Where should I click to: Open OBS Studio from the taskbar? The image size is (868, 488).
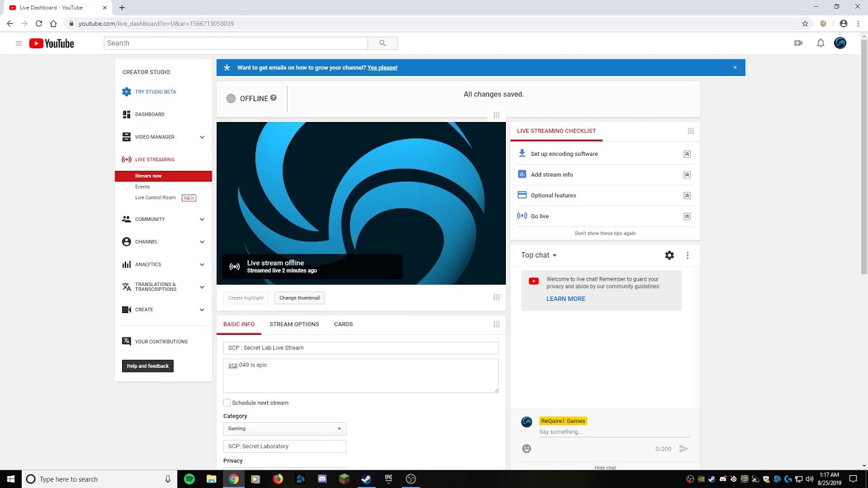(x=411, y=479)
